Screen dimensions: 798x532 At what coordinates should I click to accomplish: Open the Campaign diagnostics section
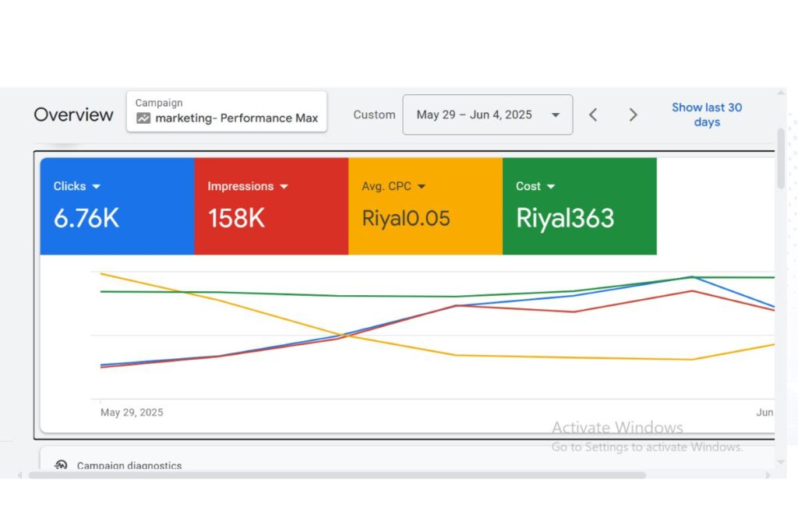pos(129,465)
